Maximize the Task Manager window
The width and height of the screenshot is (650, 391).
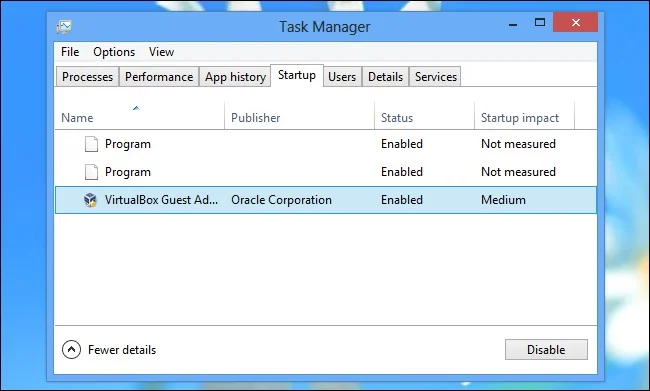pos(540,22)
